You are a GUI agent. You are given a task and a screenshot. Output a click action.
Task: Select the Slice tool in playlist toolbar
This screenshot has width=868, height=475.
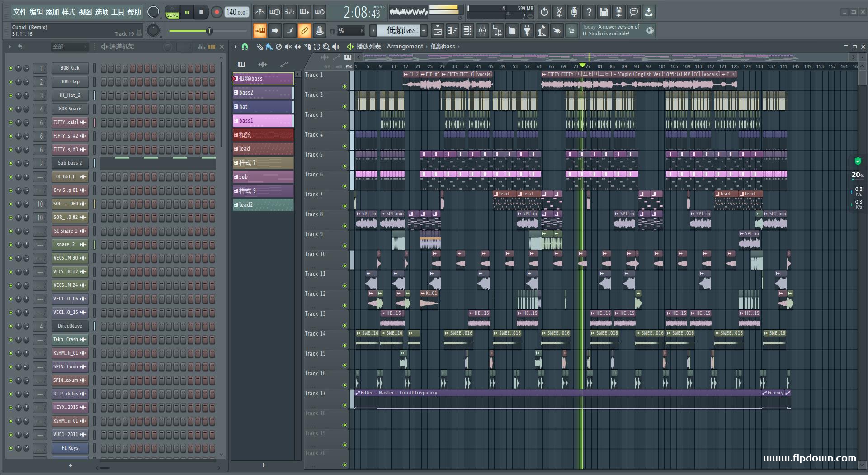307,47
